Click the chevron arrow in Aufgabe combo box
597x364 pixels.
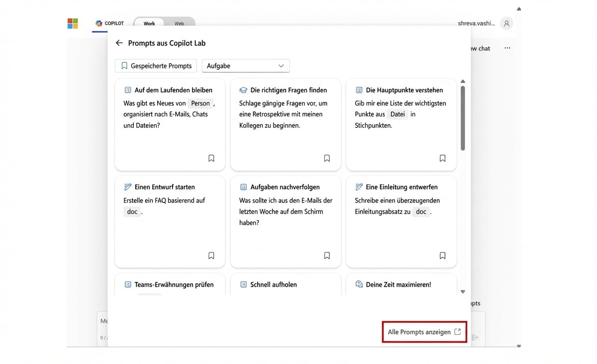(281, 66)
